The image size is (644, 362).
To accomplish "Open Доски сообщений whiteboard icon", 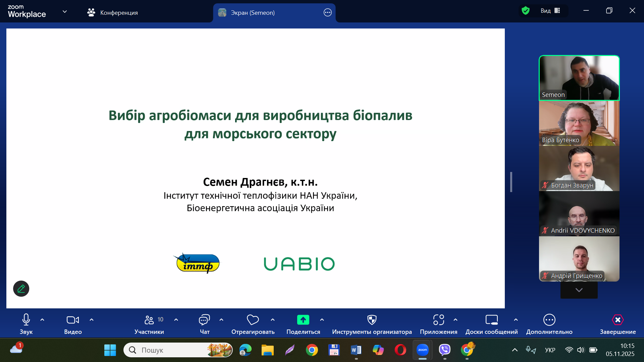I will click(x=491, y=320).
